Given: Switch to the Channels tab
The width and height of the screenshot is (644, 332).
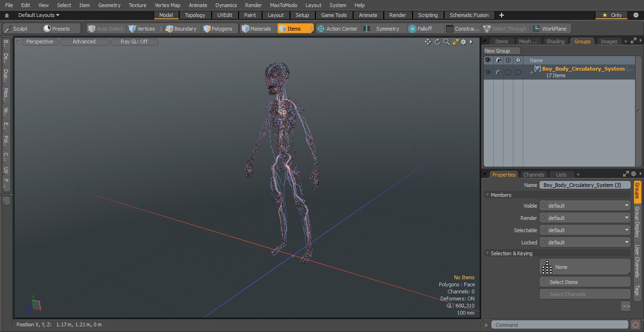Looking at the screenshot, I should [534, 175].
